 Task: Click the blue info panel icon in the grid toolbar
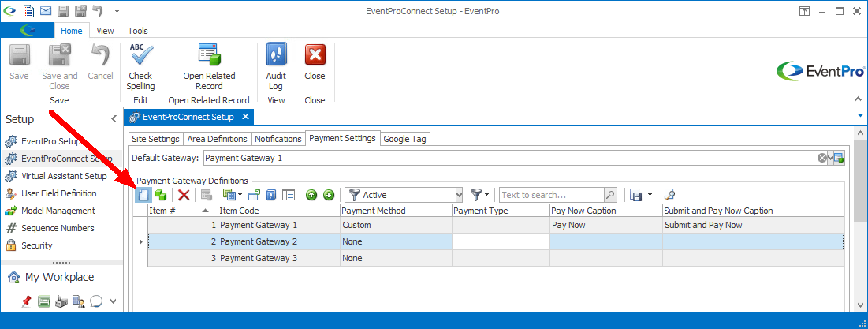(271, 194)
